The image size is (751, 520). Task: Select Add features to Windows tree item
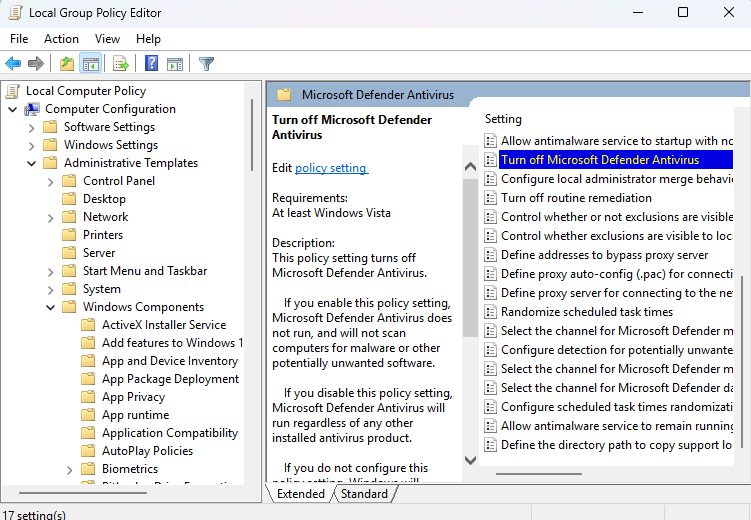(172, 343)
